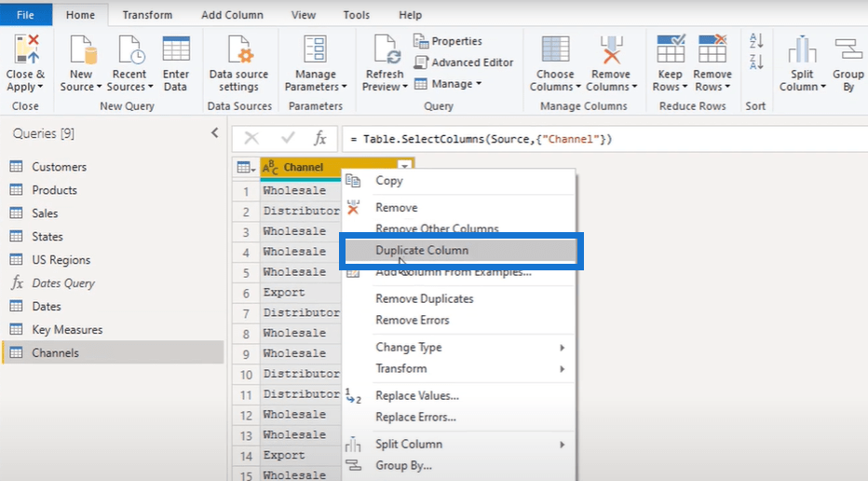Expand Manage Parameters dropdown arrow
The image size is (868, 481).
(345, 87)
